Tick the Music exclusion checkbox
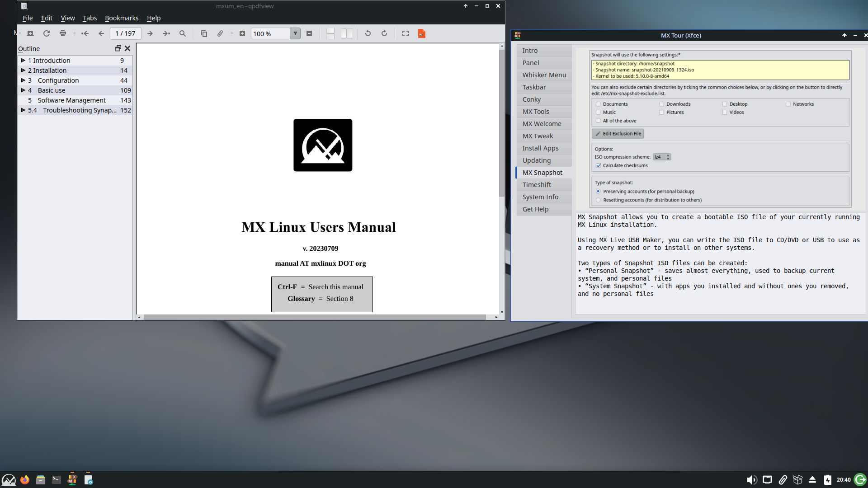Screen dimensions: 868x488 pyautogui.click(x=598, y=112)
